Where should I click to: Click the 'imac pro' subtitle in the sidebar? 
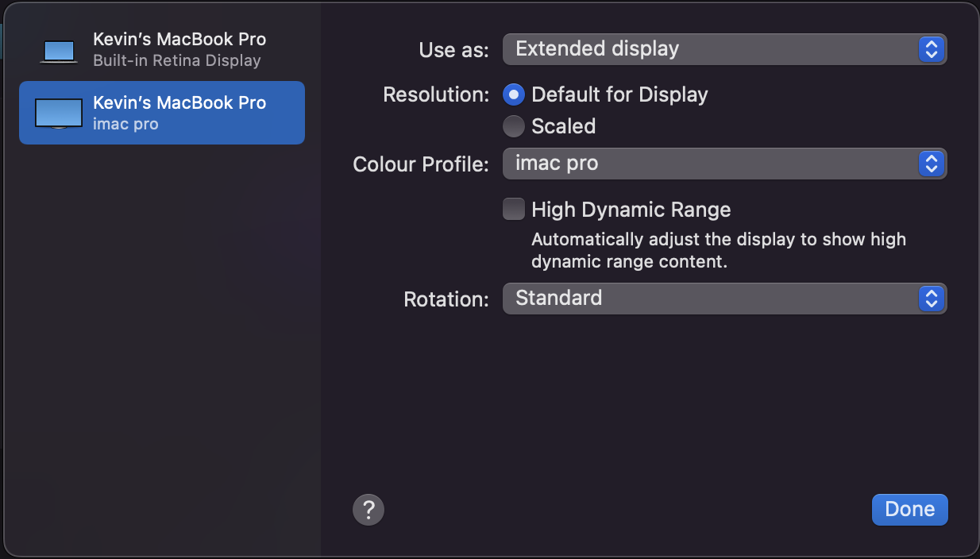[x=125, y=124]
